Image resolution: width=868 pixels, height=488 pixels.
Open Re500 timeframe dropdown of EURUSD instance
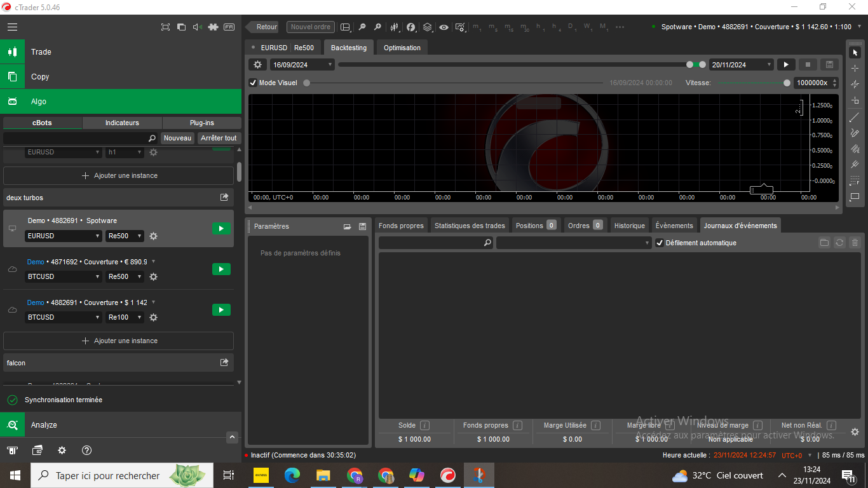125,236
